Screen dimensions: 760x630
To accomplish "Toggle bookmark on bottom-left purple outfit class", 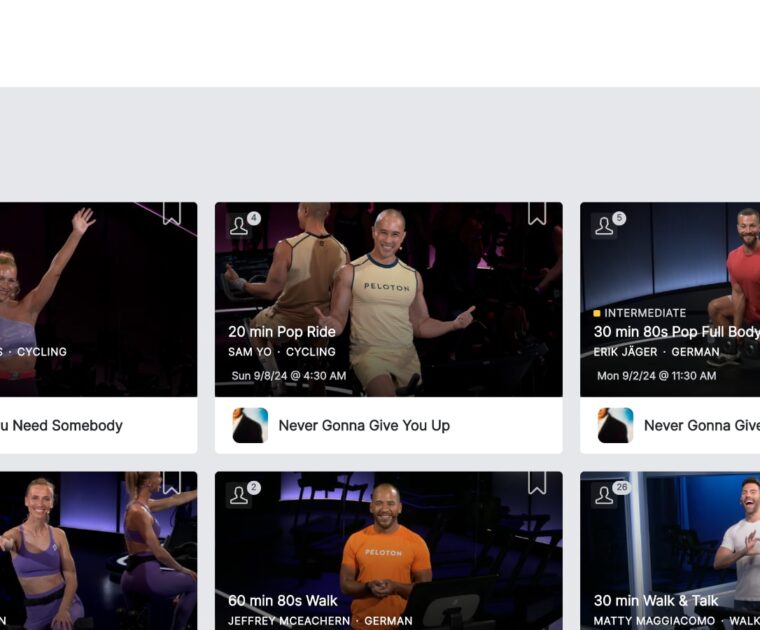I will pos(172,483).
